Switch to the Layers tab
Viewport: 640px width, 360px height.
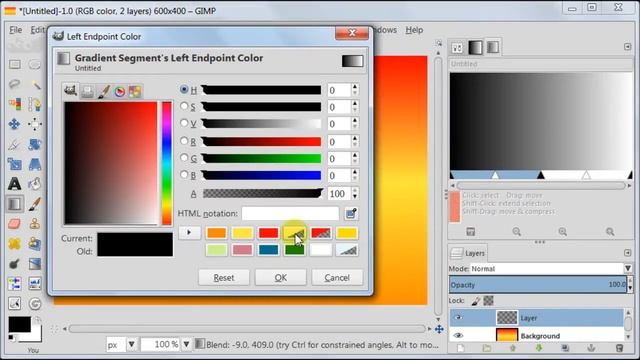point(468,253)
